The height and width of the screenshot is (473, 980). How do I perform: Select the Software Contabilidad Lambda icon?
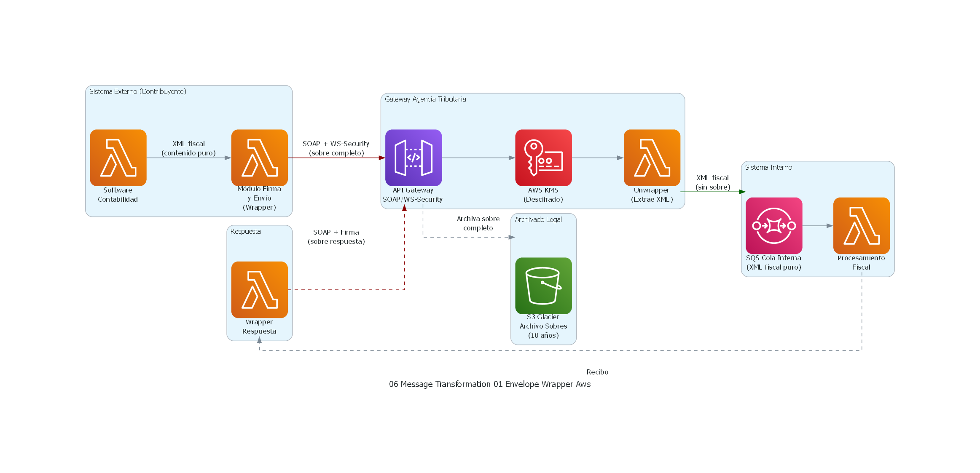pyautogui.click(x=118, y=158)
